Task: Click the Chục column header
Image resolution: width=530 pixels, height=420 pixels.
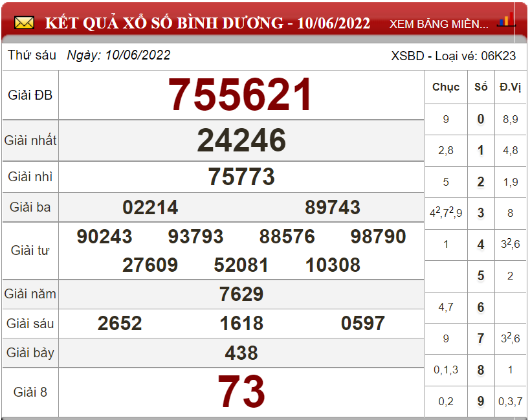Action: 446,87
